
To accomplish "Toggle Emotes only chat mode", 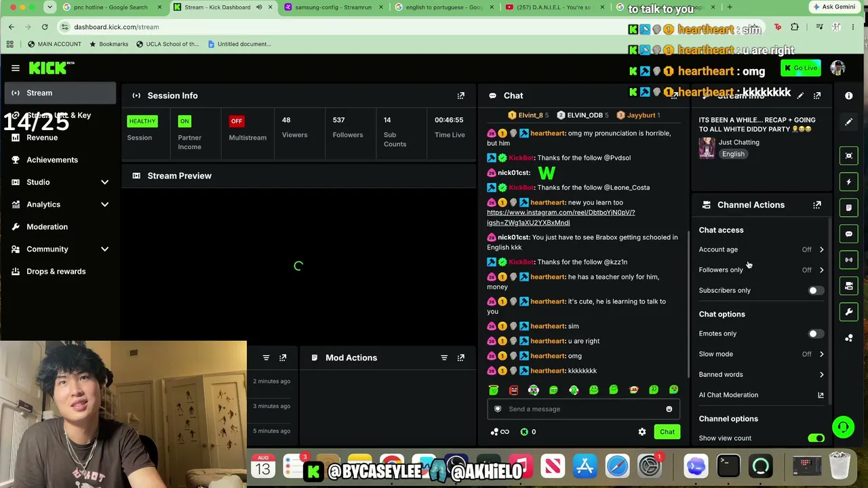I will pyautogui.click(x=816, y=333).
